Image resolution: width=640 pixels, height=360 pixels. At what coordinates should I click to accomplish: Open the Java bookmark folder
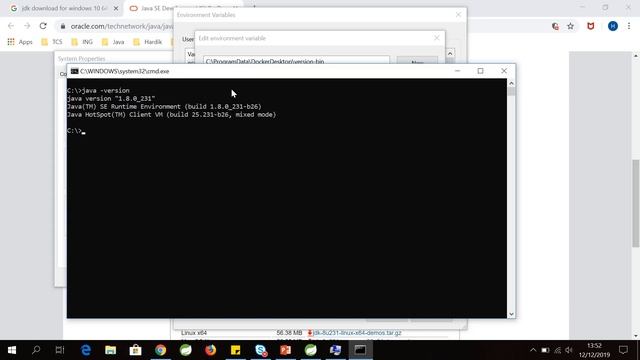[113, 42]
